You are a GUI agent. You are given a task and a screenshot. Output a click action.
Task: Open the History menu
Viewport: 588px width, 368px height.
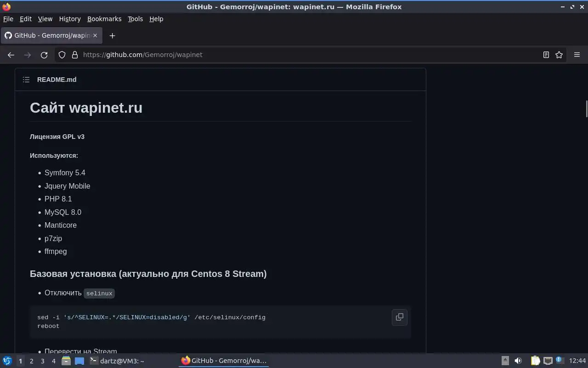[x=70, y=19]
